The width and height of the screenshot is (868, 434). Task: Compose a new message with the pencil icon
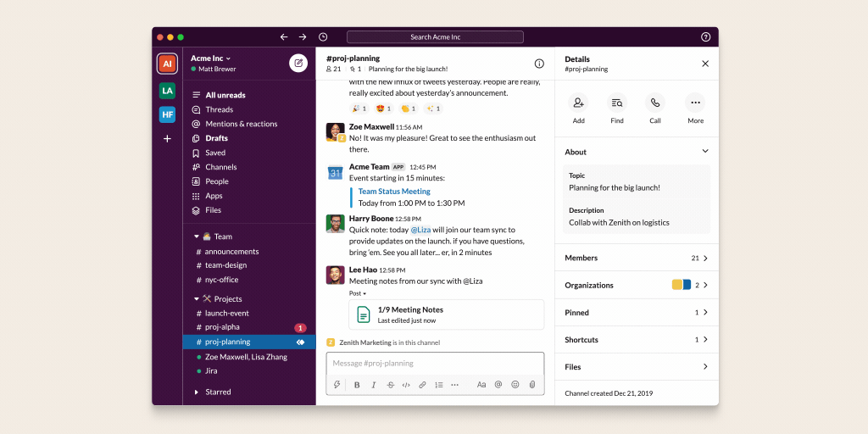[298, 63]
